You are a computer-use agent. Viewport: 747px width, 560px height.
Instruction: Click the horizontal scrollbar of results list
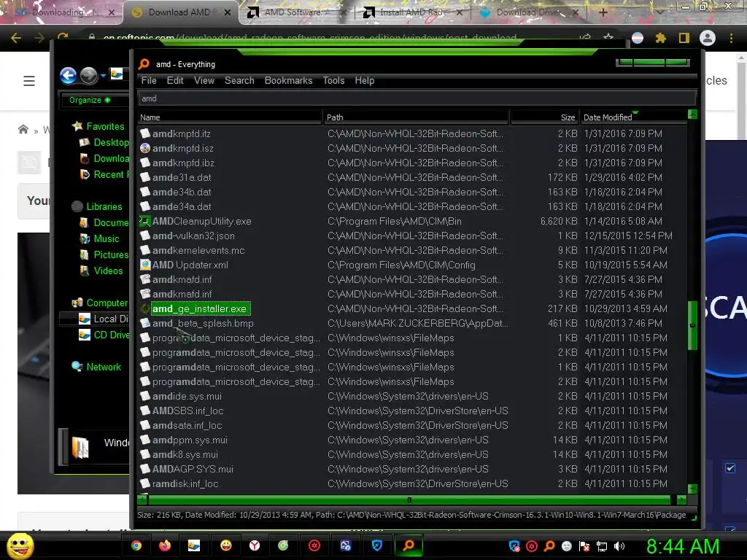[x=409, y=499]
